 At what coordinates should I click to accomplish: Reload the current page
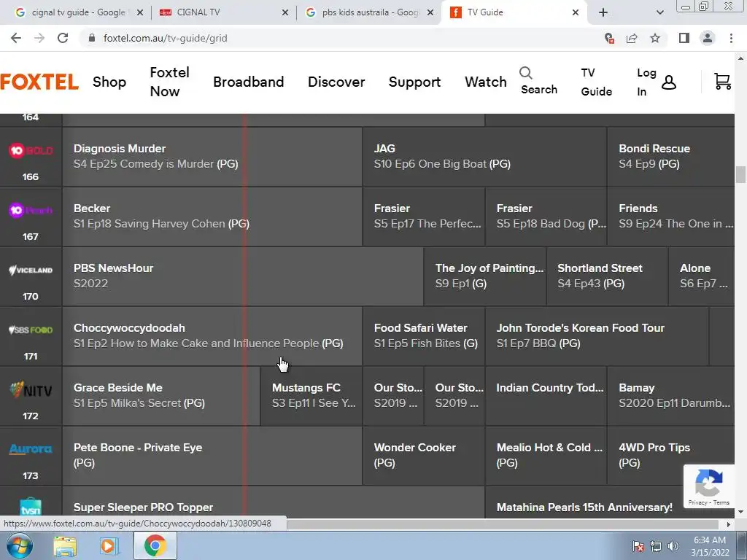pos(63,38)
